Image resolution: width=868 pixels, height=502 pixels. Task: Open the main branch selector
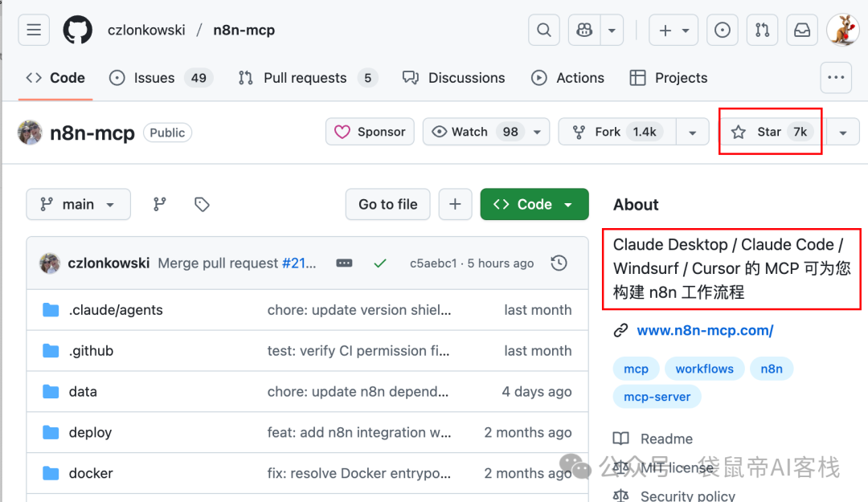[x=78, y=204]
